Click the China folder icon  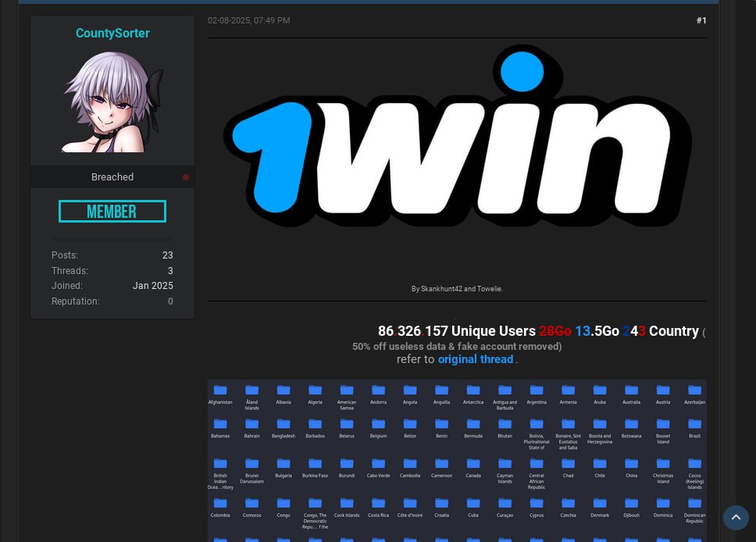point(632,463)
